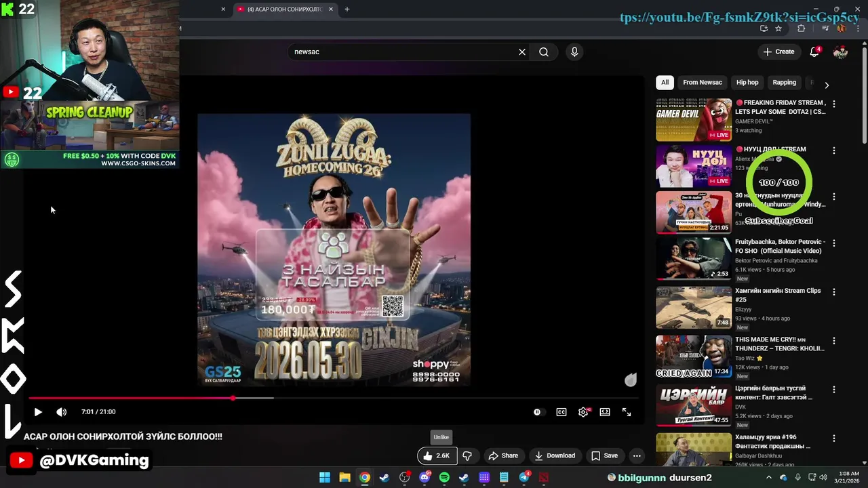Screen dimensions: 868x488
Task: Mute the video volume speaker icon
Action: pyautogui.click(x=61, y=412)
